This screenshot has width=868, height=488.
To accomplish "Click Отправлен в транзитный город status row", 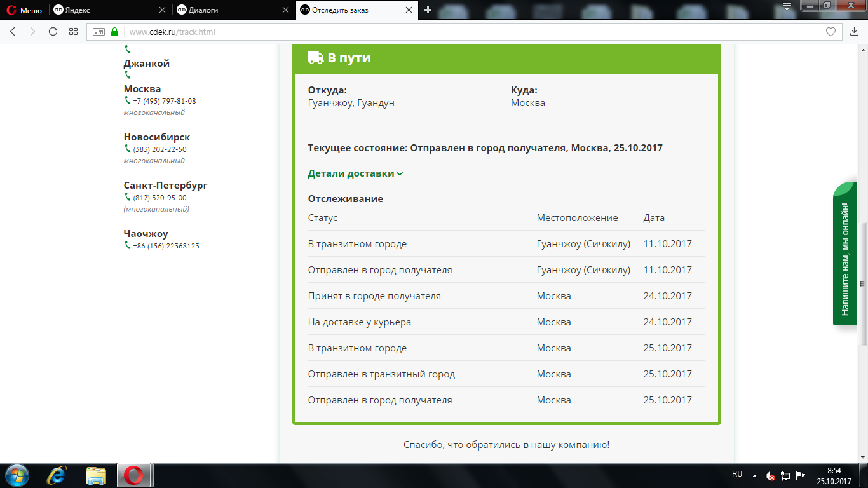I will (506, 374).
